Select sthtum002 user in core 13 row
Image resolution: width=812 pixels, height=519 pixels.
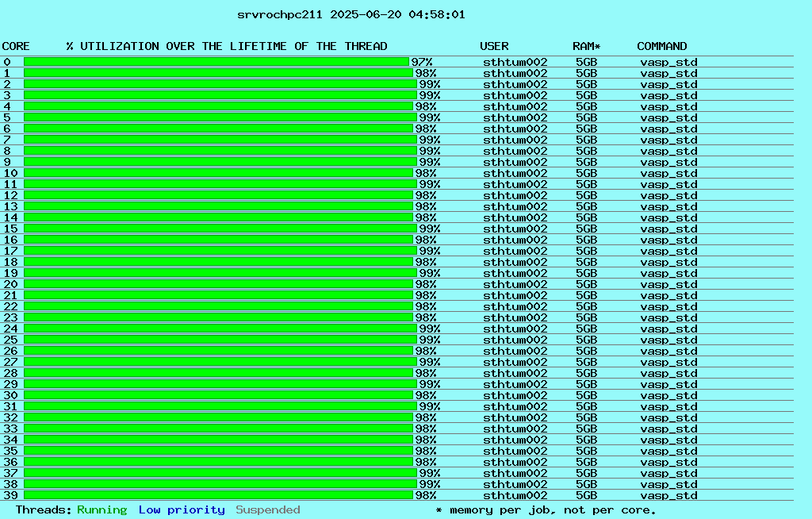515,206
